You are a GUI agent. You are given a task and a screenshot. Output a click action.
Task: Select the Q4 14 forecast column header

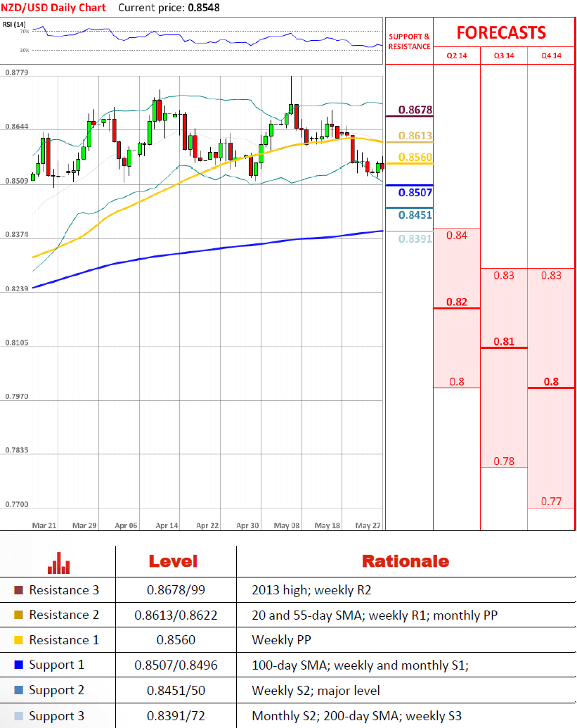coord(551,56)
